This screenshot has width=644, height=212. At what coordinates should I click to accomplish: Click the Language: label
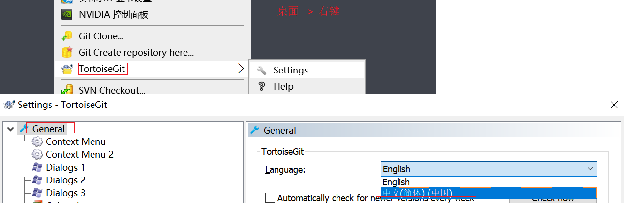(x=285, y=170)
